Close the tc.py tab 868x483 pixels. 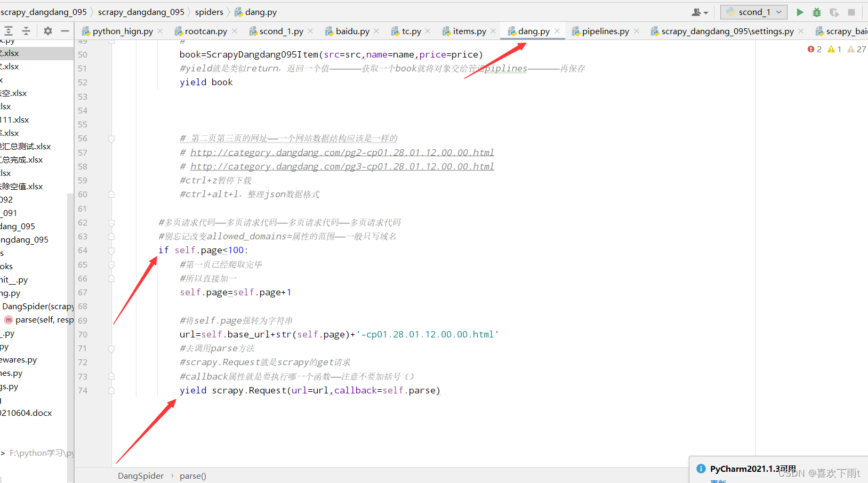tap(428, 31)
